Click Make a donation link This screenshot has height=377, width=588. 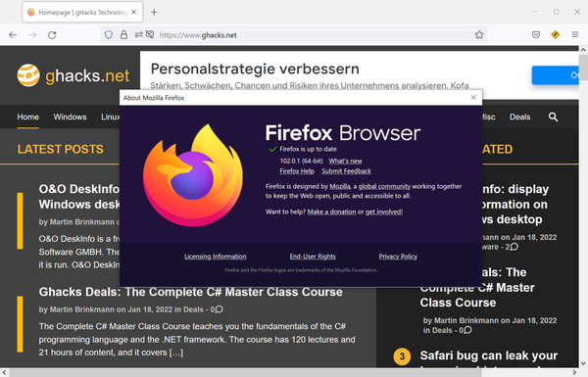point(331,212)
